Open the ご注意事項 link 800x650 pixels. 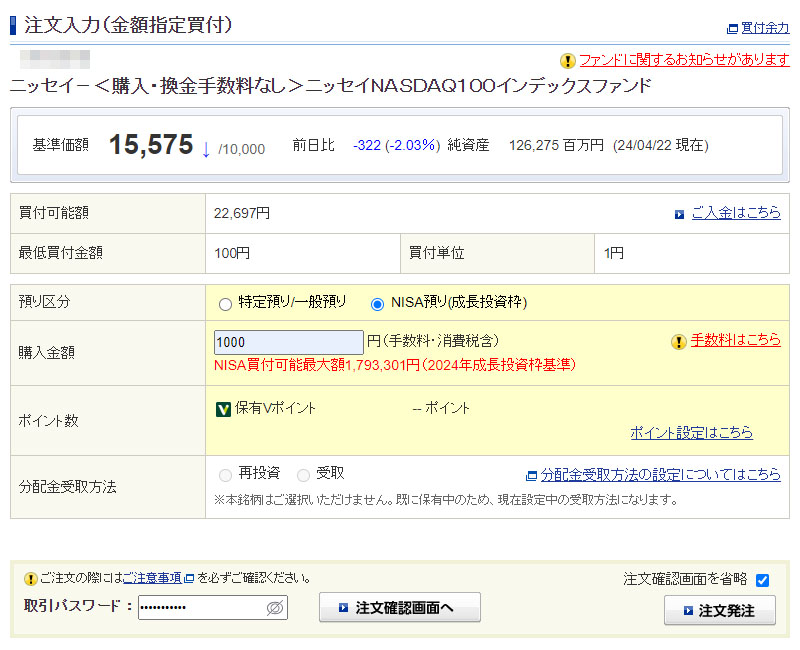click(x=152, y=578)
